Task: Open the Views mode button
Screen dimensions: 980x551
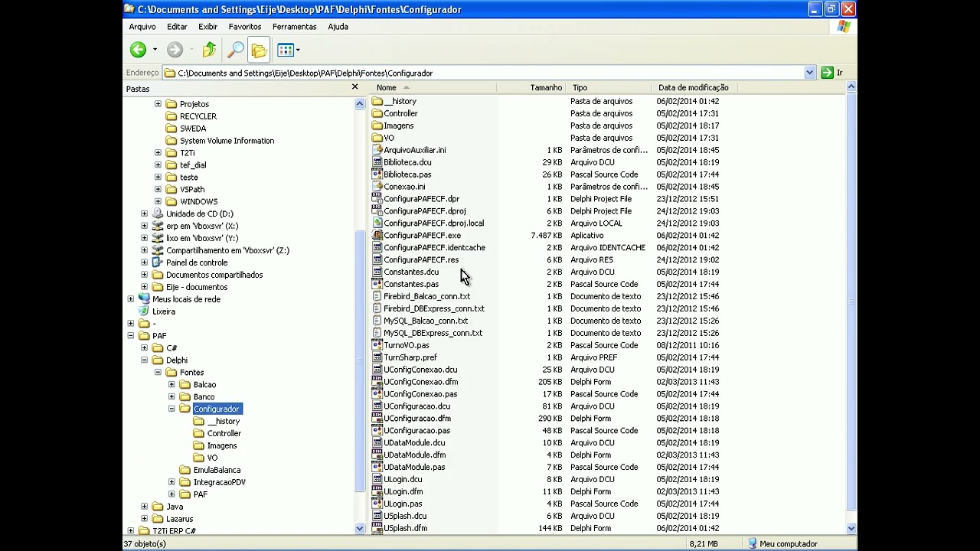Action: click(x=286, y=50)
